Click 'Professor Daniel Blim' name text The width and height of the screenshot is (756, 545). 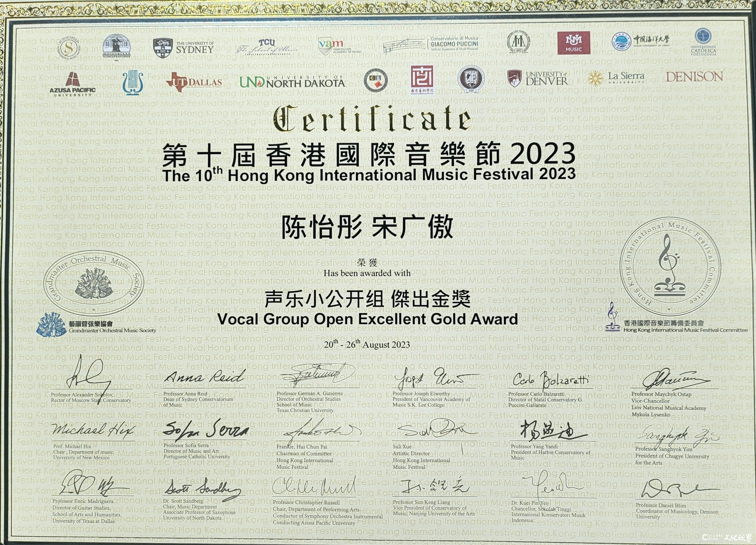click(x=661, y=505)
